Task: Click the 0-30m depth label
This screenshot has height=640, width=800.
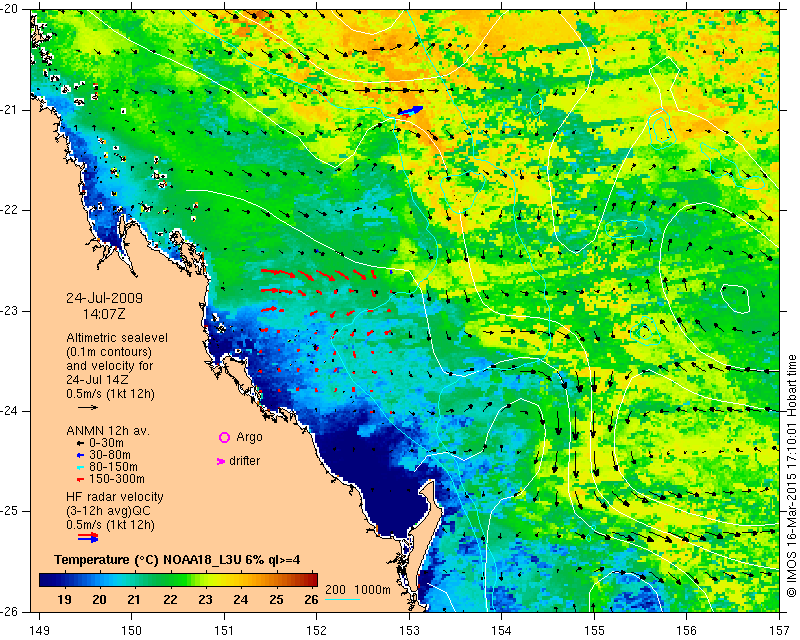Action: coord(106,443)
